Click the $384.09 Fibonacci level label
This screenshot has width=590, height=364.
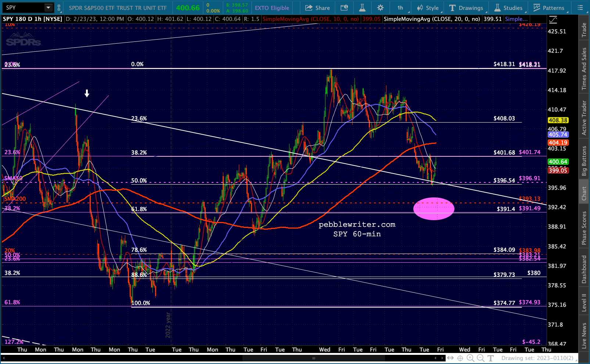pos(504,250)
